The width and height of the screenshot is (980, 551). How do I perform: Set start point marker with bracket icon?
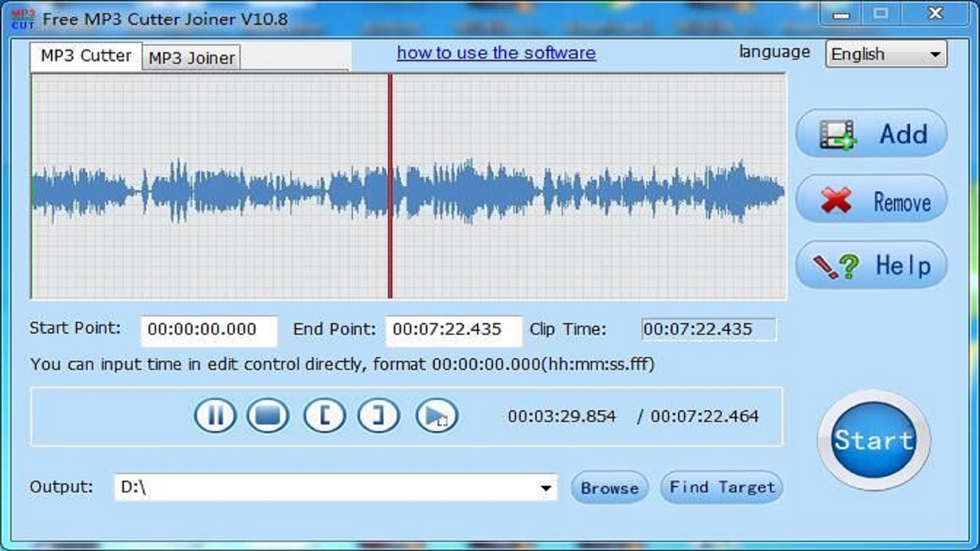[325, 416]
